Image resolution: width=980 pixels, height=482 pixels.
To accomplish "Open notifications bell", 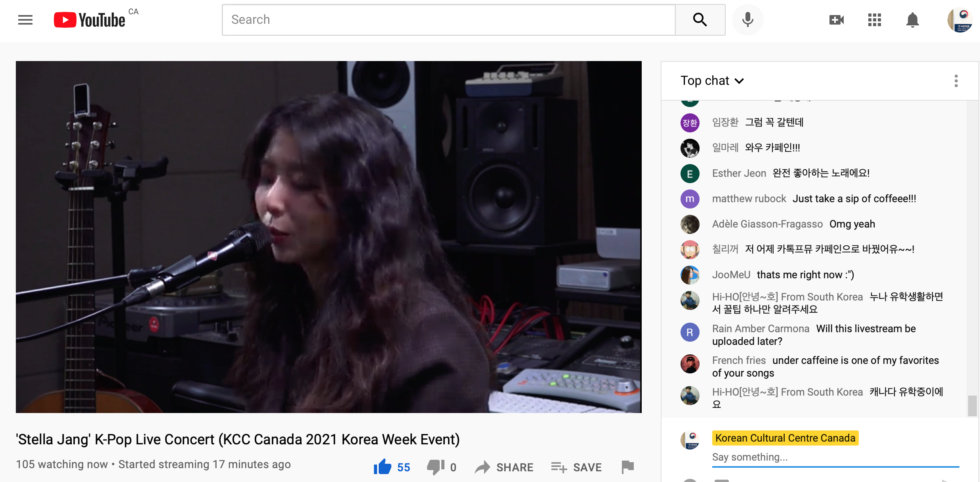I will (912, 20).
